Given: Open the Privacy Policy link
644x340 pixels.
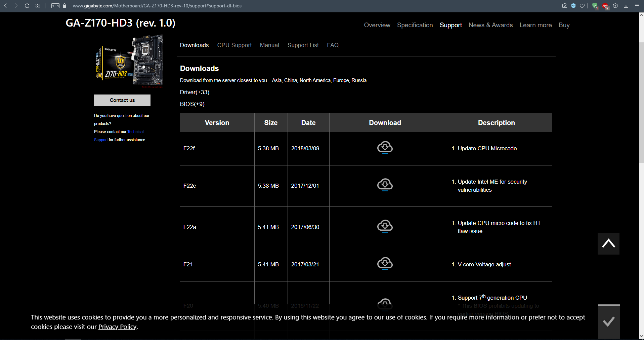Looking at the screenshot, I should [117, 327].
